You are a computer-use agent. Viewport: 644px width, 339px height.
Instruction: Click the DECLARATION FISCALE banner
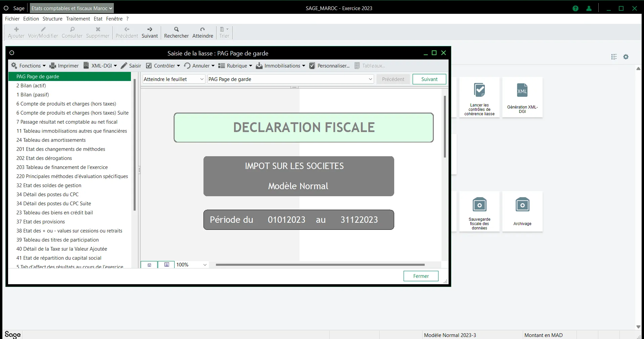(x=304, y=127)
